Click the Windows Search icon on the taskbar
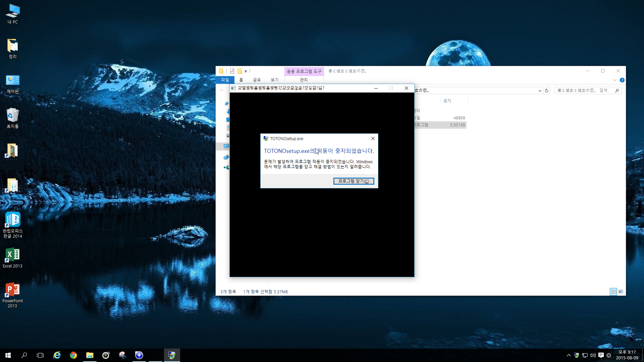 [24, 355]
